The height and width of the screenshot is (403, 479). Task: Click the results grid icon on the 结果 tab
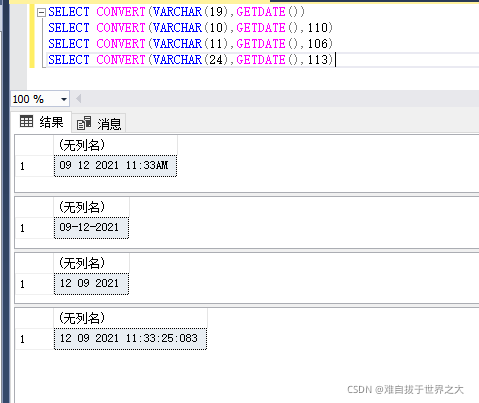click(x=26, y=121)
